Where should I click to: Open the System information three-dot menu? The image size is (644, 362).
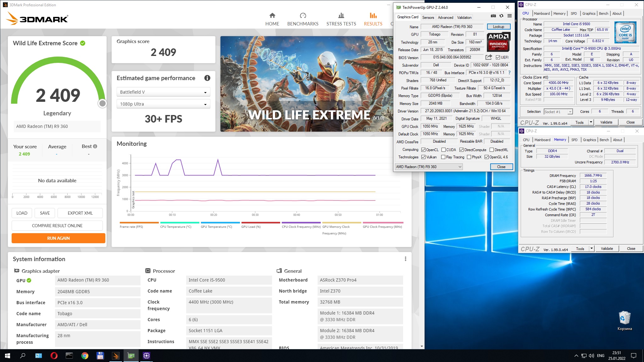(x=405, y=259)
